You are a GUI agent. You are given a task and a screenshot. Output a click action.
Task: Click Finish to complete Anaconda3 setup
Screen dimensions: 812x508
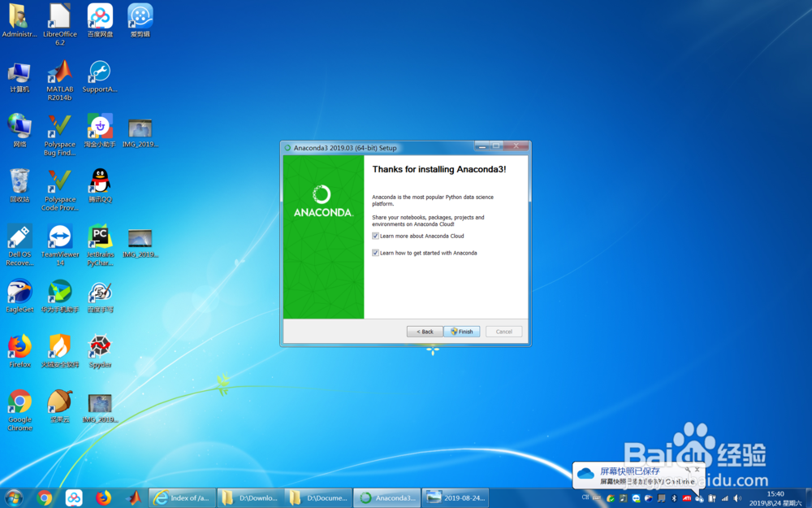[x=461, y=332]
